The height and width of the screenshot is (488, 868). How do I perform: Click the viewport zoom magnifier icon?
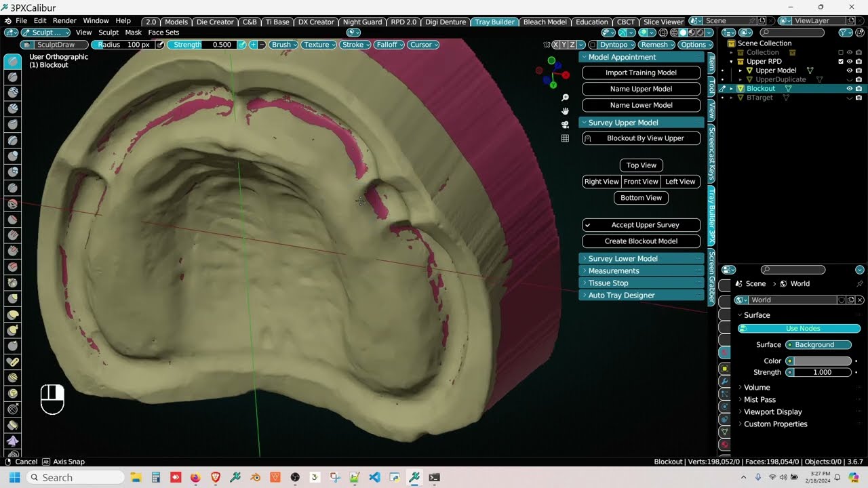[x=565, y=98]
